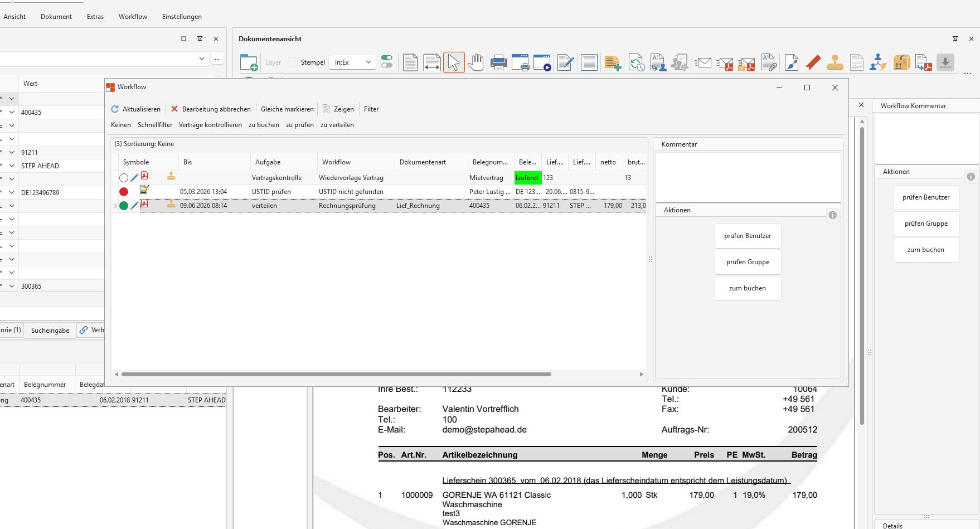This screenshot has width=980, height=529.
Task: Click the Aufgabe column header
Action: (x=283, y=162)
